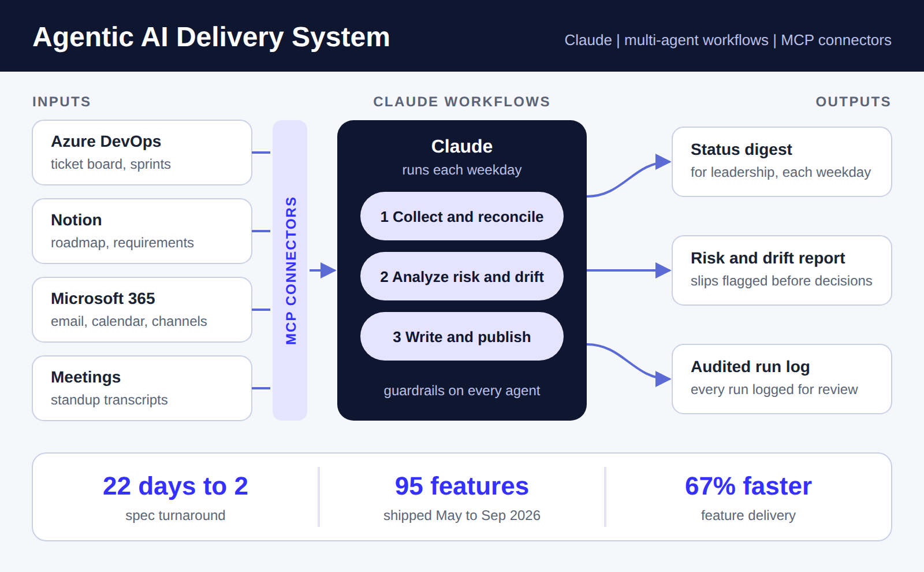Click 'every run logged for review' text
Image resolution: width=924 pixels, height=572 pixels.
pos(774,389)
